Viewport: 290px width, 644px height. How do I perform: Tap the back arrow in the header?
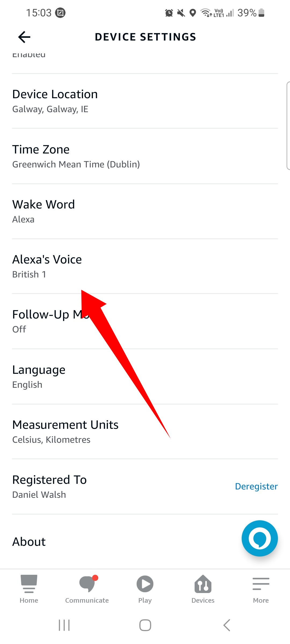pos(24,37)
